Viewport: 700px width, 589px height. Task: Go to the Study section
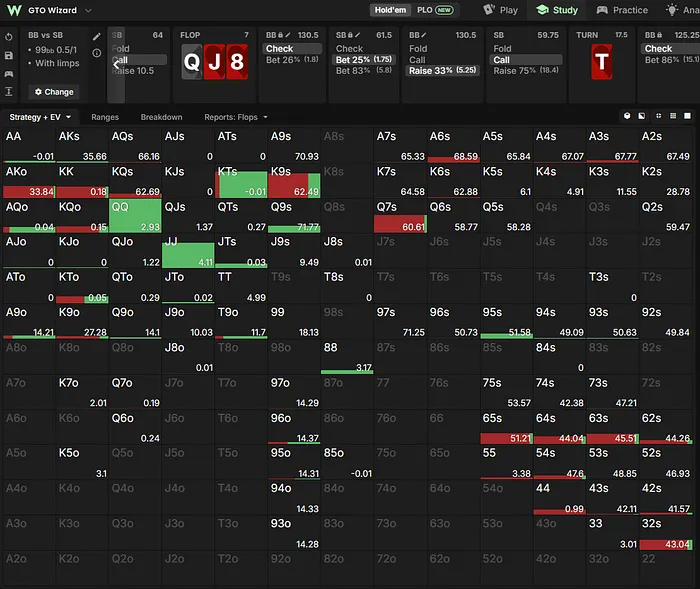point(557,10)
